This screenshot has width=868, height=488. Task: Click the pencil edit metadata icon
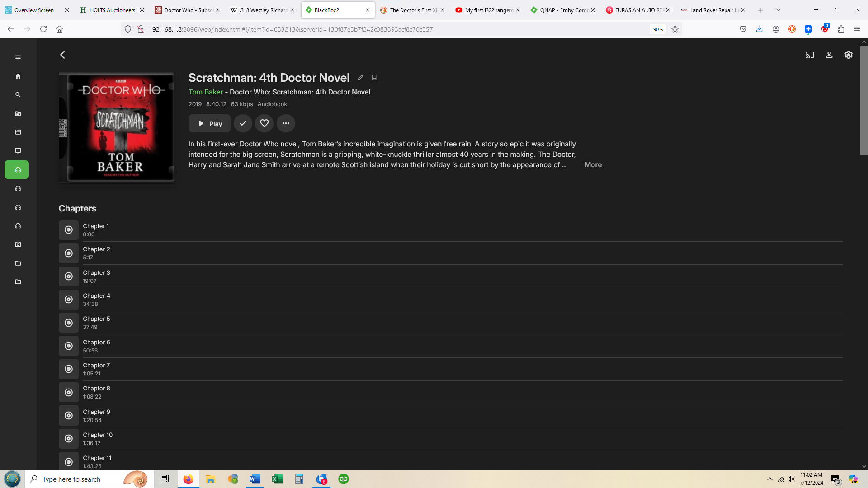click(x=360, y=77)
